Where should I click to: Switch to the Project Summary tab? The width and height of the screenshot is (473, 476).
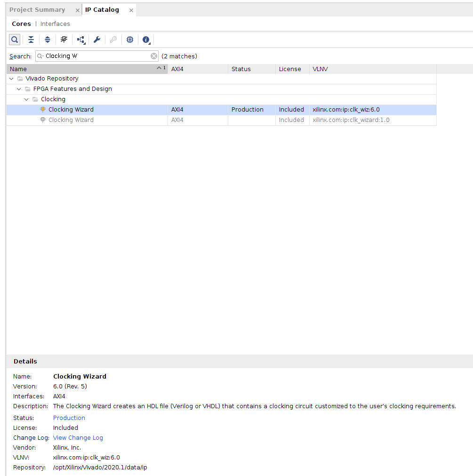37,10
